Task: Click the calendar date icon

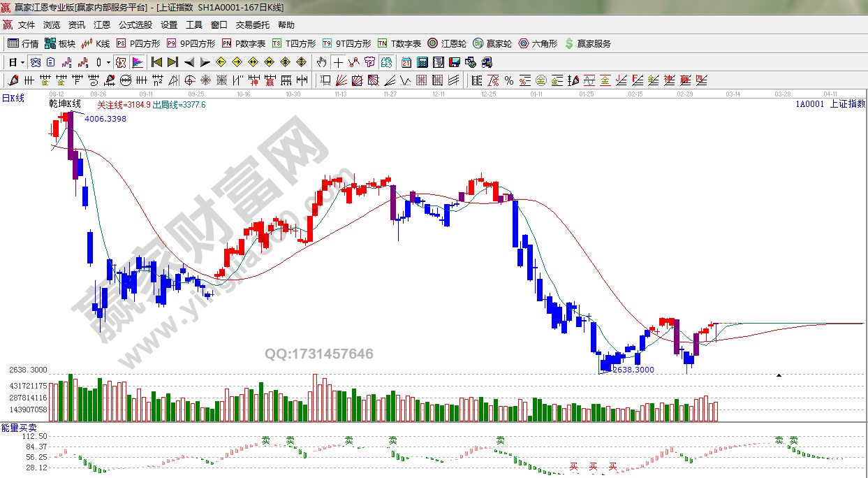Action: tap(406, 62)
